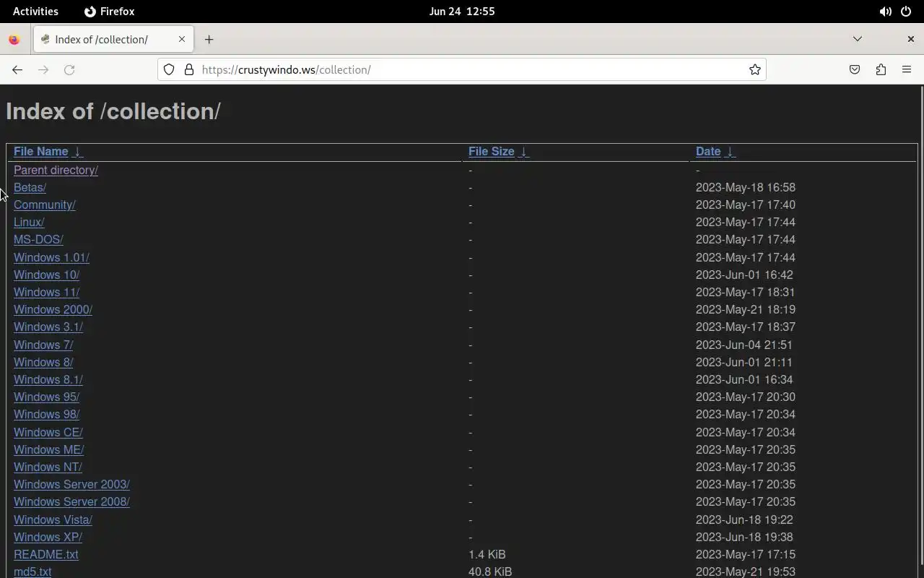Open a new tab with the plus button
924x578 pixels.
(209, 39)
